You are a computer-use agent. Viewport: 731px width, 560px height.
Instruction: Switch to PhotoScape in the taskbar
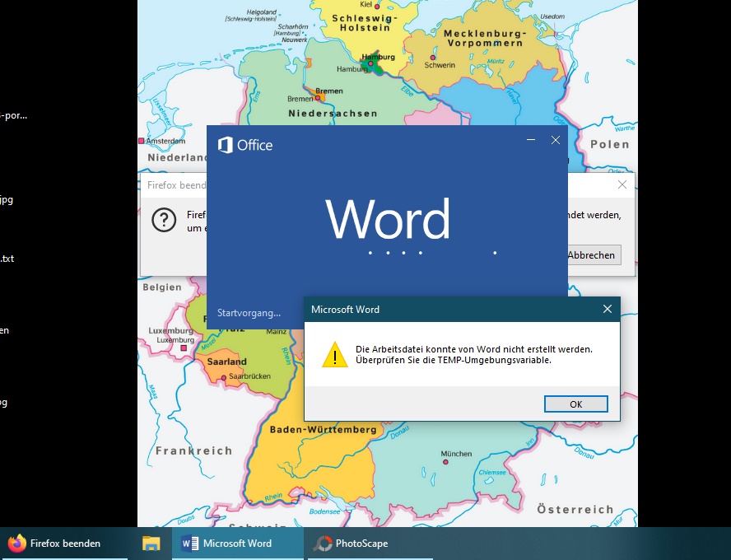coord(370,544)
